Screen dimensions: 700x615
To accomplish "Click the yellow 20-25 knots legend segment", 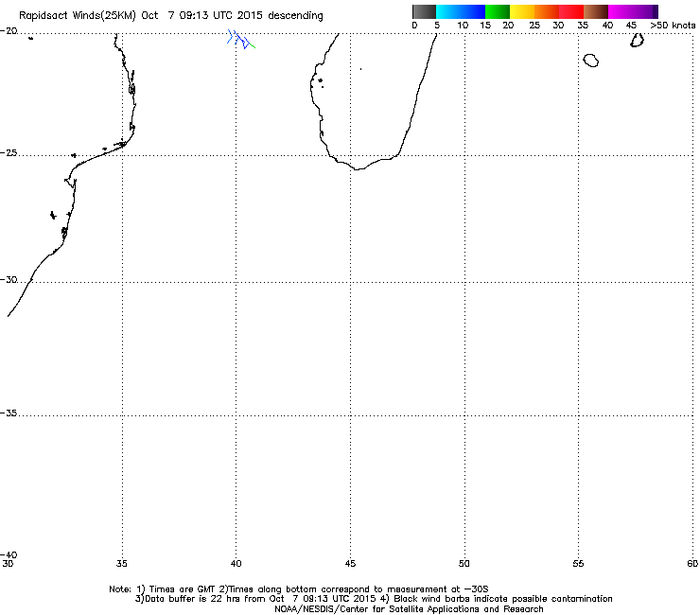I will point(522,11).
